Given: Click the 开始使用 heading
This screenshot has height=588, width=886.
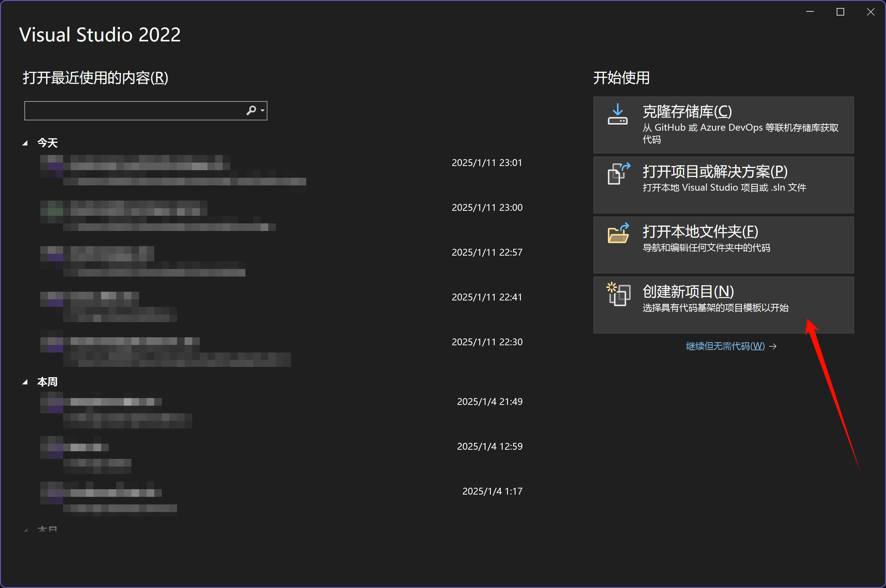Looking at the screenshot, I should click(x=622, y=78).
